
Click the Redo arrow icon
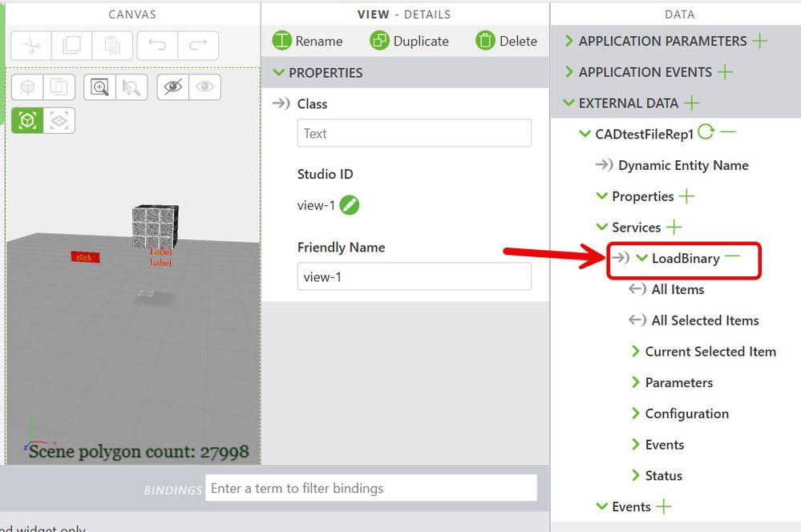tap(198, 46)
